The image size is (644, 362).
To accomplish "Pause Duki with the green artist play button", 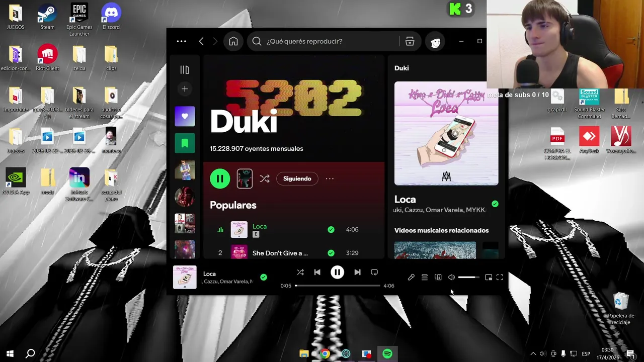I will (220, 178).
